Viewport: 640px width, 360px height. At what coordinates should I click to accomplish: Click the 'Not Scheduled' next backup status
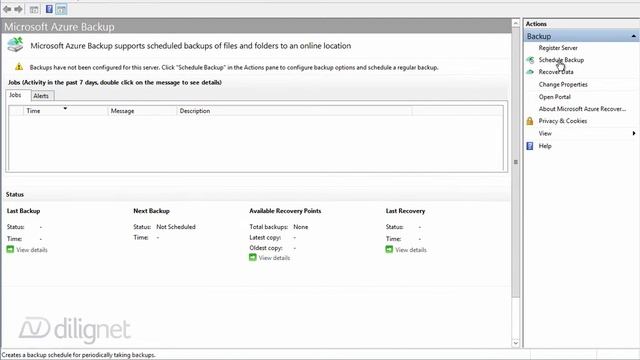176,227
